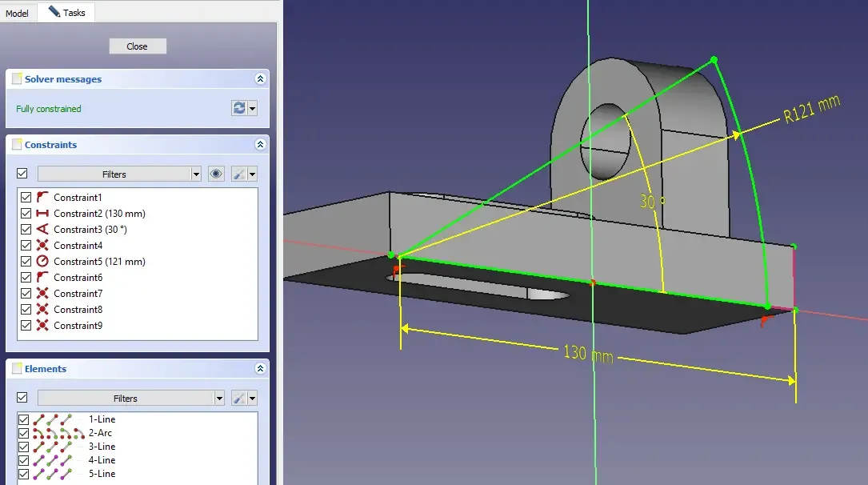Click the 3-Line element type icons

pos(53,447)
